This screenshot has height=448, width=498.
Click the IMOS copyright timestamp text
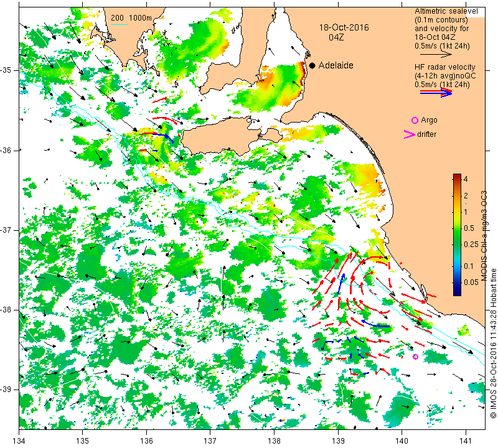coord(493,343)
